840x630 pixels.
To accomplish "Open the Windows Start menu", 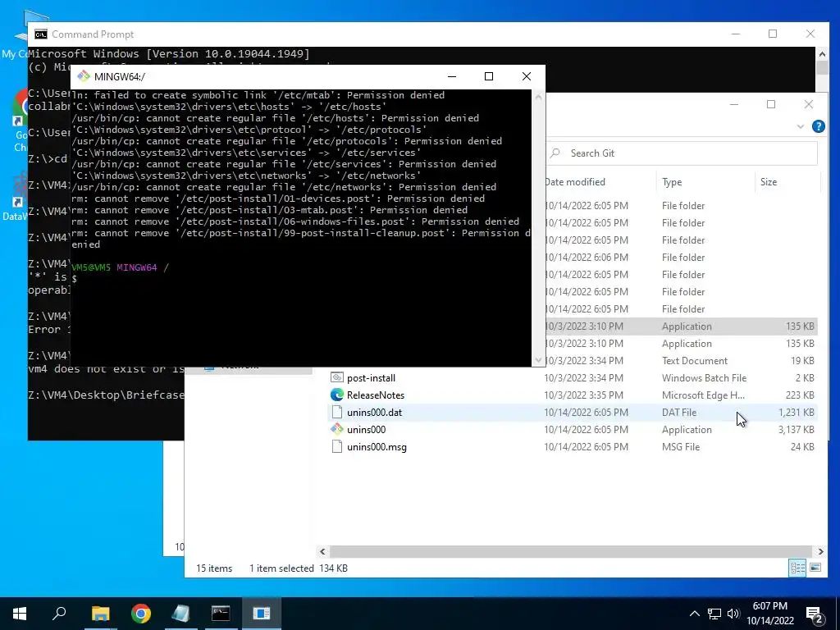I will tap(20, 614).
